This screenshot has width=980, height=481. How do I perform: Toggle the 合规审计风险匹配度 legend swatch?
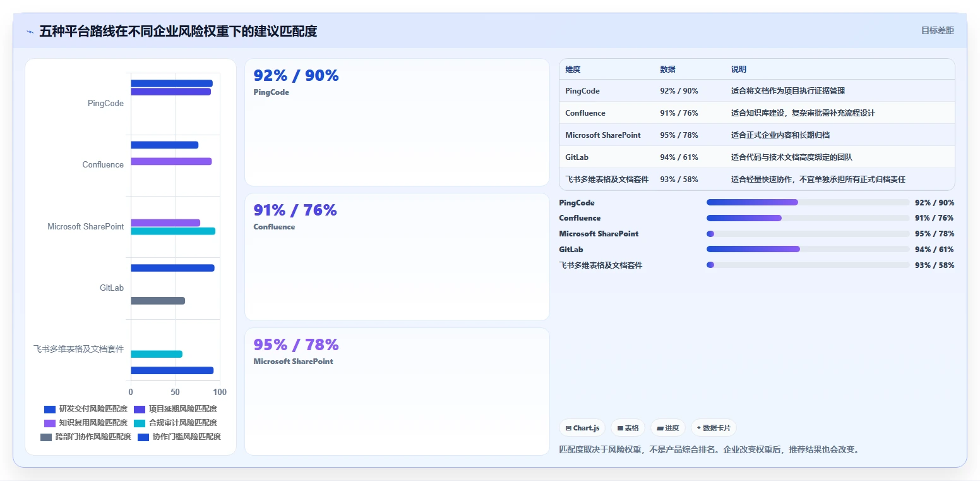point(140,423)
